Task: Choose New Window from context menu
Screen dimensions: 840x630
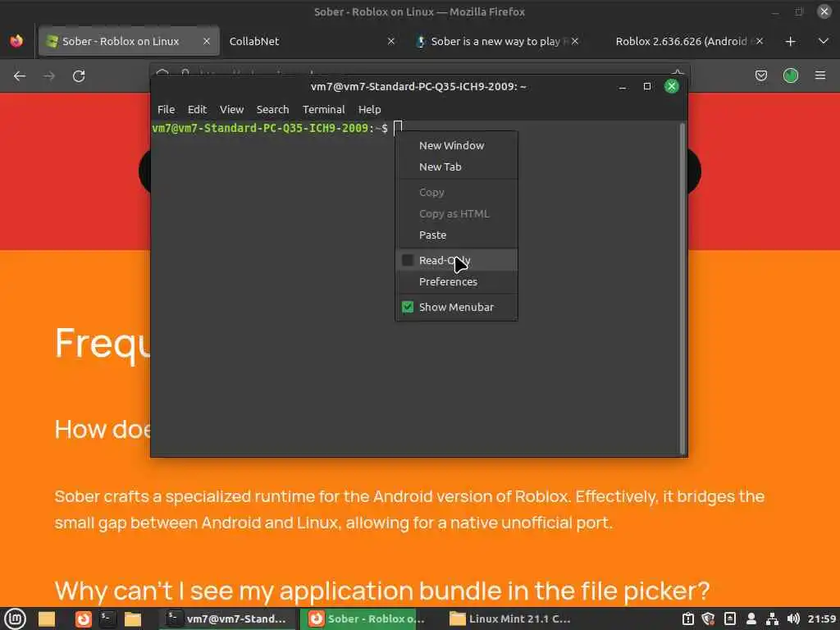Action: [456, 145]
